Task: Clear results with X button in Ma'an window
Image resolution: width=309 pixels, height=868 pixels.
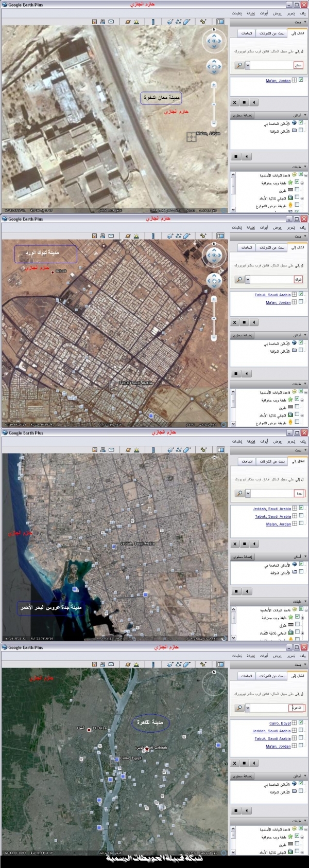Action: point(235,102)
